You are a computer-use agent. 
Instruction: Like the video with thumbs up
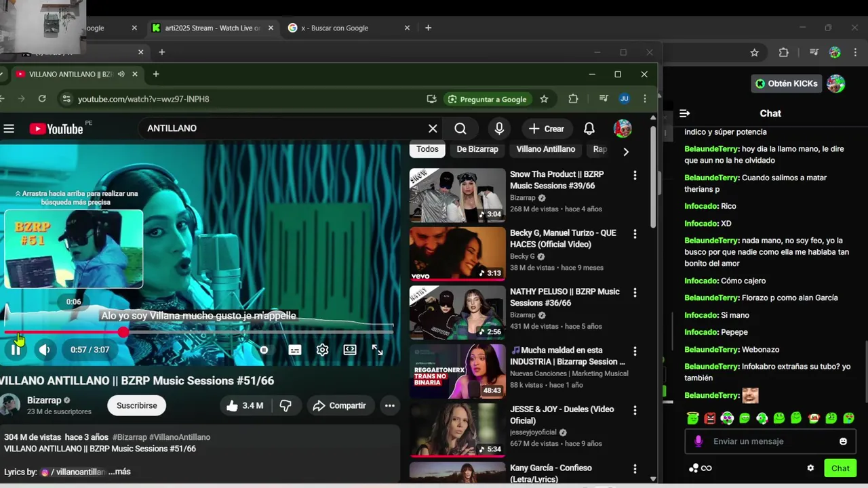pos(245,405)
